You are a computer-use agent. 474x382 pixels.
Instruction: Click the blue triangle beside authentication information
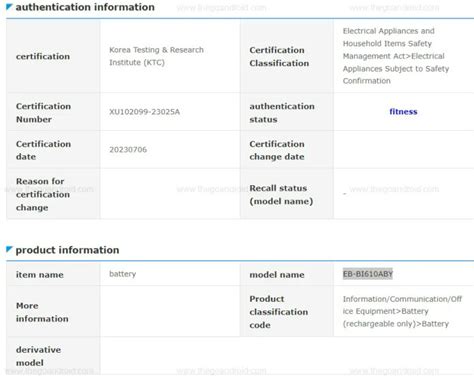(x=9, y=7)
